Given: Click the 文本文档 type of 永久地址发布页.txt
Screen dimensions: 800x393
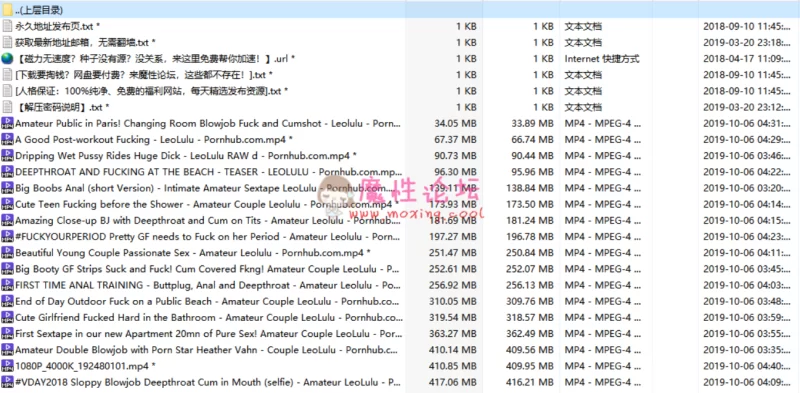Looking at the screenshot, I should pos(583,26).
